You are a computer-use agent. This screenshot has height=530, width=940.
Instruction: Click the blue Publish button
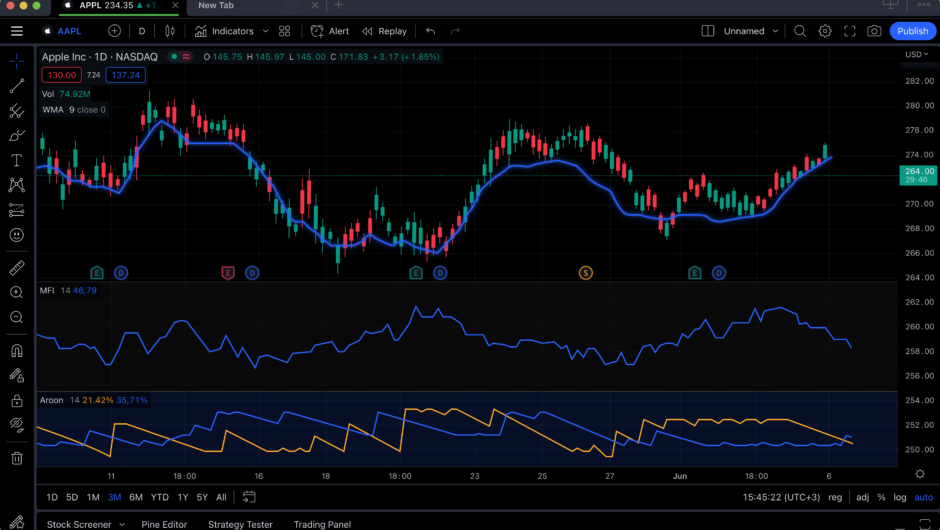pos(912,31)
